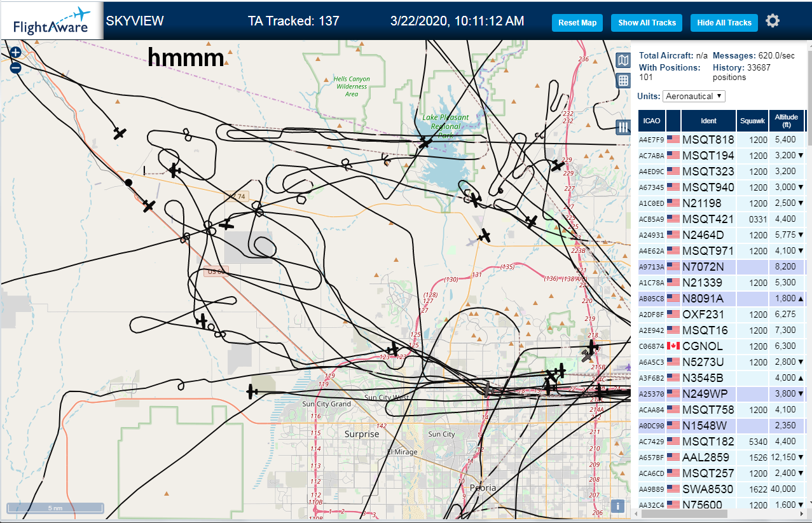Select MSQT257 aircraft row
The width and height of the screenshot is (812, 523).
tap(722, 473)
